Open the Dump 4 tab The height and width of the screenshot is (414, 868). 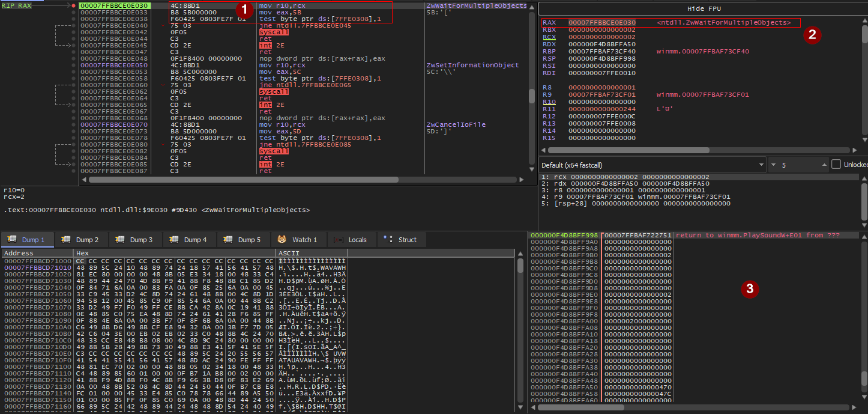pyautogui.click(x=189, y=240)
